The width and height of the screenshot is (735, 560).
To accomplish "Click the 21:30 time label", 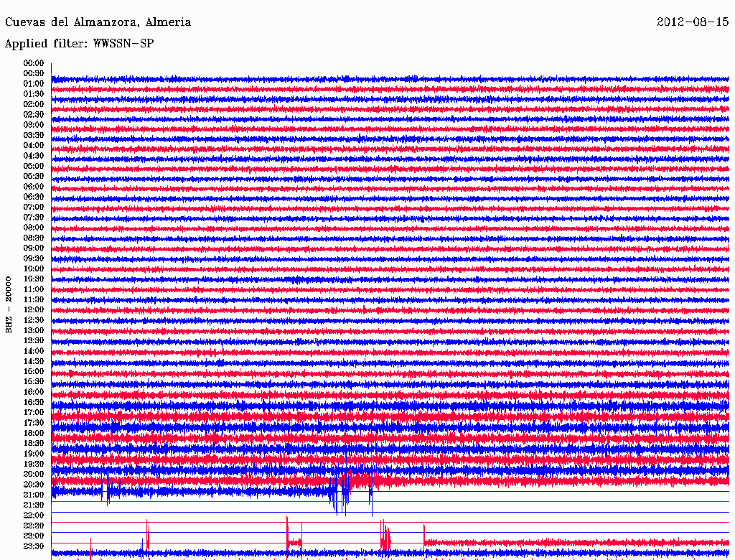I will (34, 505).
